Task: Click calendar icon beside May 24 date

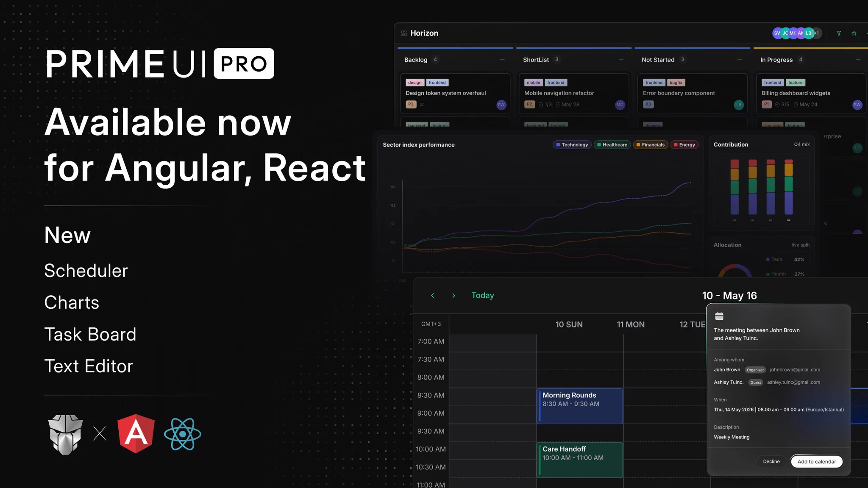Action: [x=796, y=104]
